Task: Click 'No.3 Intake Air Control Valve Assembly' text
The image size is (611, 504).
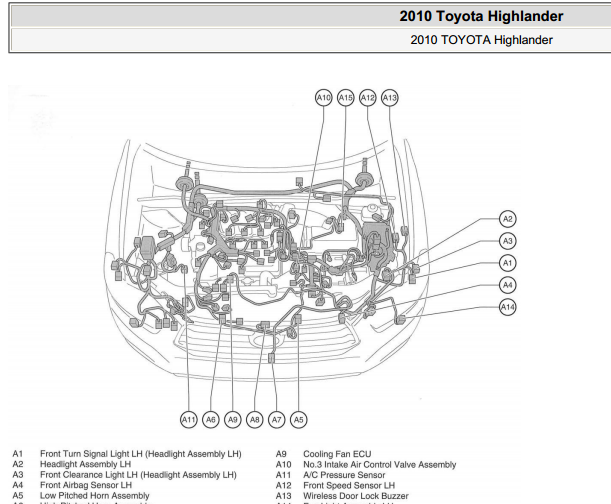Action: click(x=380, y=465)
